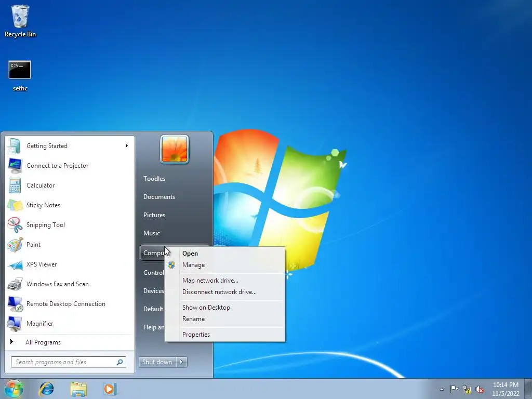Open the Magnifier program icon

[15, 323]
